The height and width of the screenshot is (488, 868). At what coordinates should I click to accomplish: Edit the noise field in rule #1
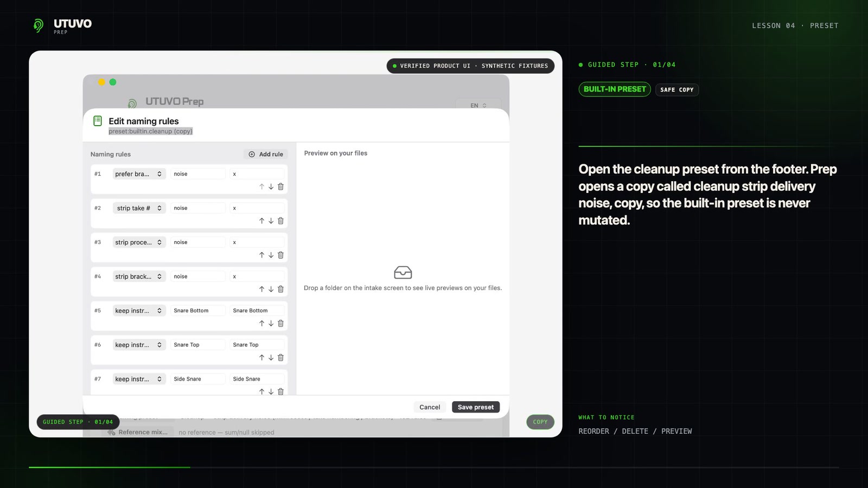198,174
